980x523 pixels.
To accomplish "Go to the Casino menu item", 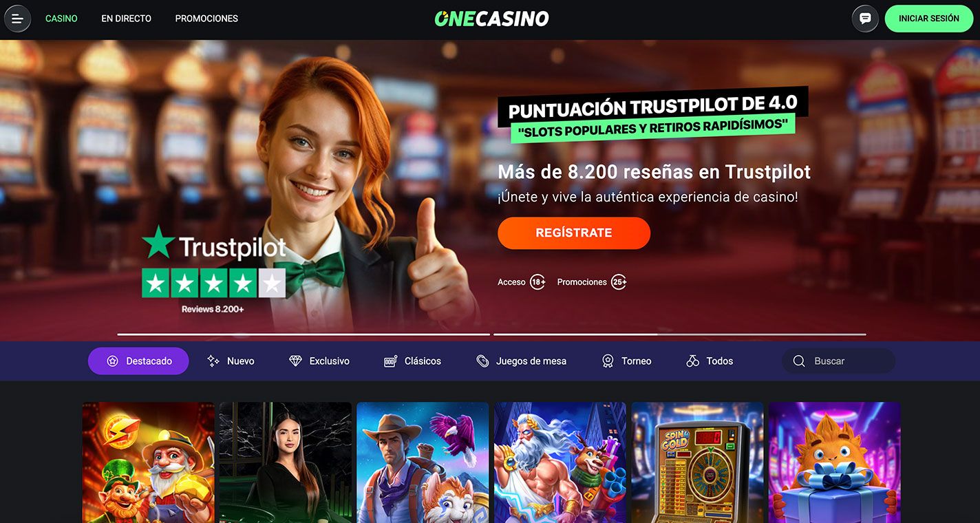I will [61, 19].
